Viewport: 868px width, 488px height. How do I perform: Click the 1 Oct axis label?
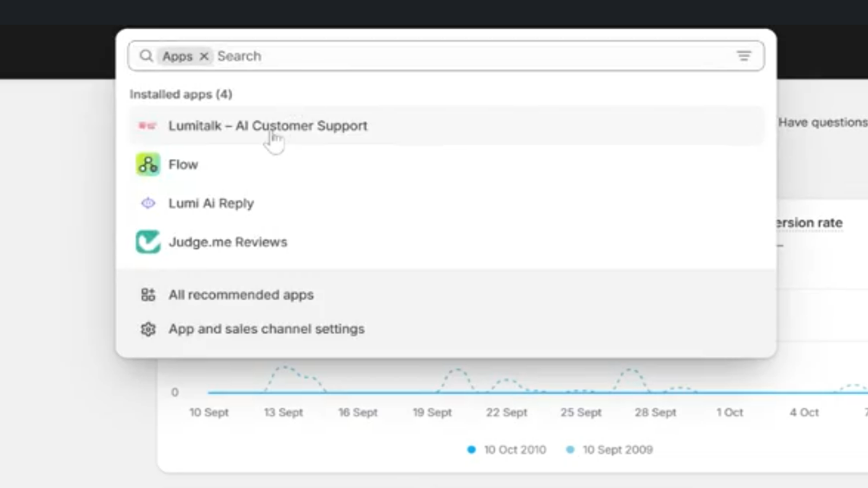click(730, 412)
